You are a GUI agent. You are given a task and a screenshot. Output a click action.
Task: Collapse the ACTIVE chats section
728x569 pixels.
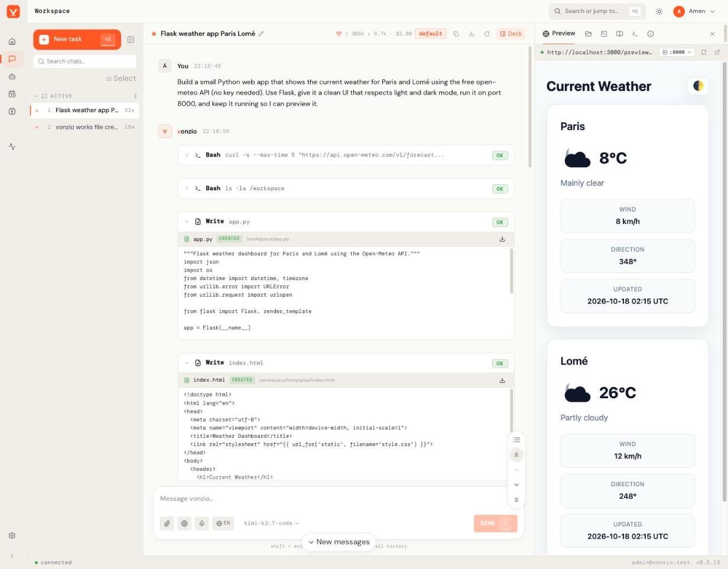tap(35, 96)
